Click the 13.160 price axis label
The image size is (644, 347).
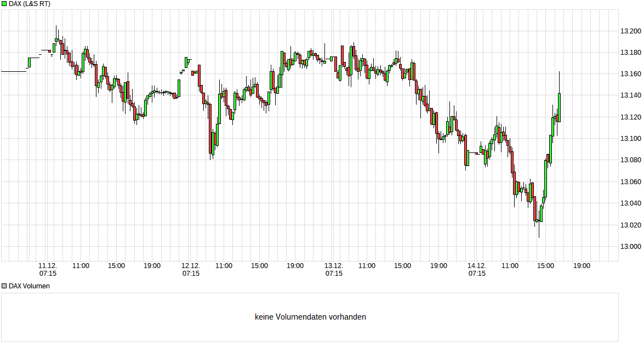click(630, 74)
